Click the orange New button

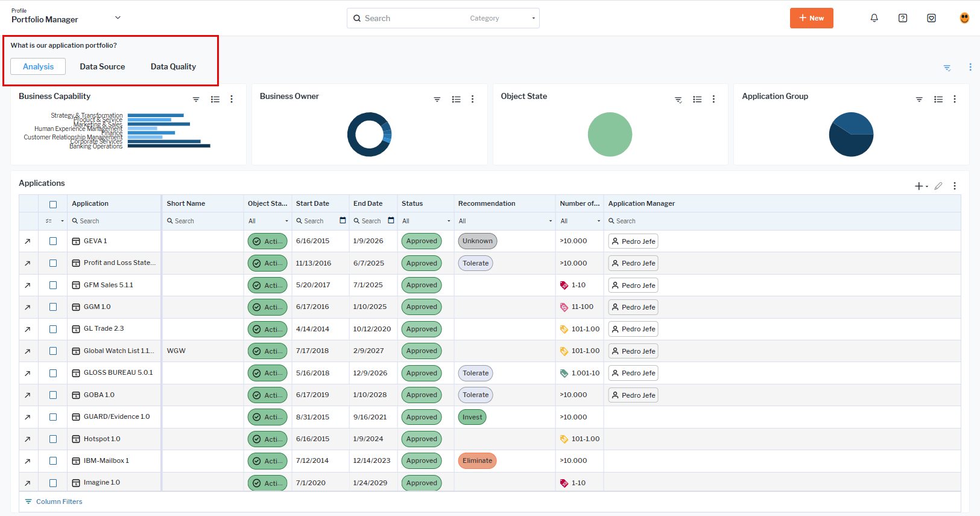(x=811, y=18)
